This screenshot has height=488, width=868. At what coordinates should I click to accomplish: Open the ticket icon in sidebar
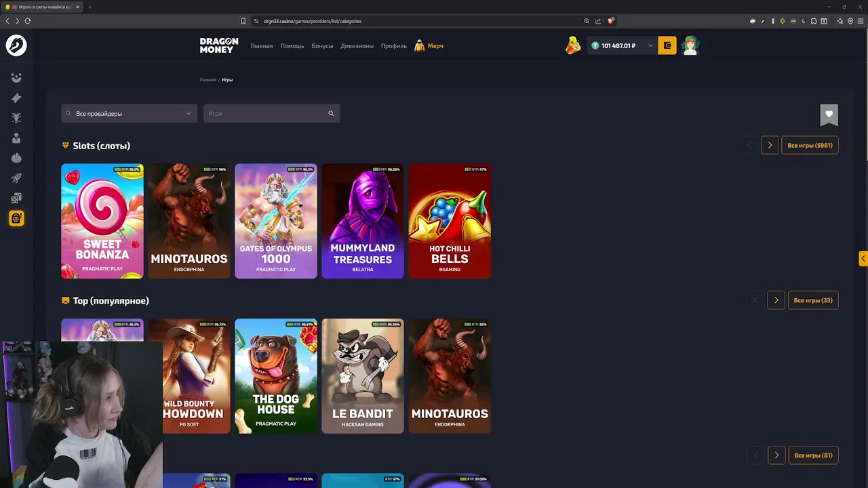(16, 98)
